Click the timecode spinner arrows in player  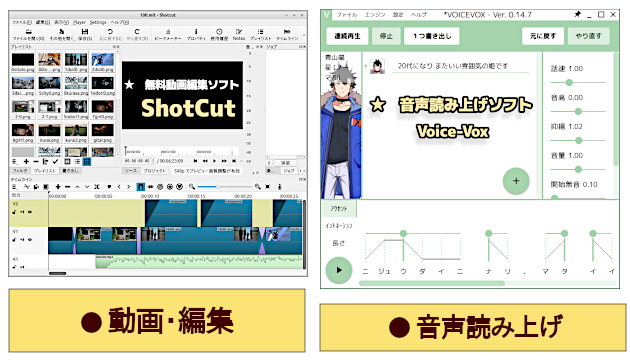tap(153, 161)
